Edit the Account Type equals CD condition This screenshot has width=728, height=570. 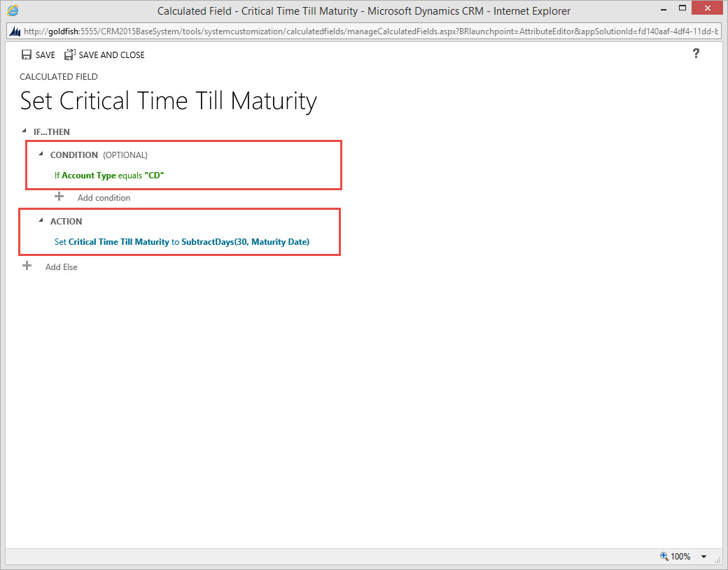click(x=109, y=176)
